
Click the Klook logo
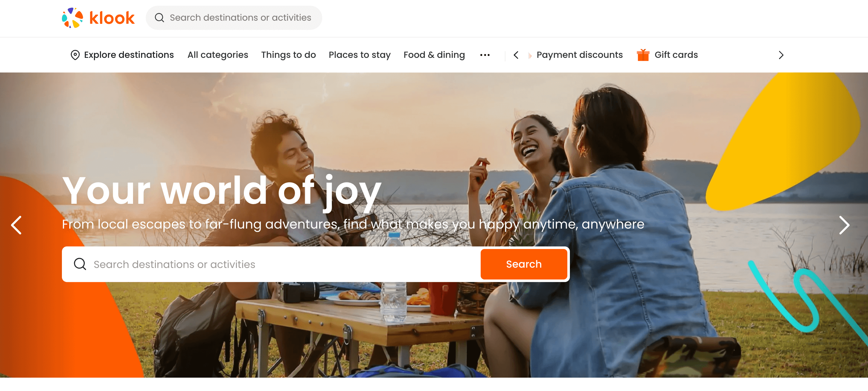coord(98,17)
